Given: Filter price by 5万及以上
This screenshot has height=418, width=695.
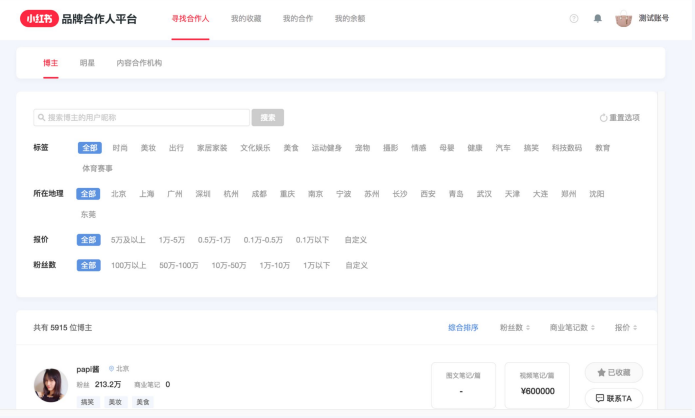Looking at the screenshot, I should coord(128,240).
